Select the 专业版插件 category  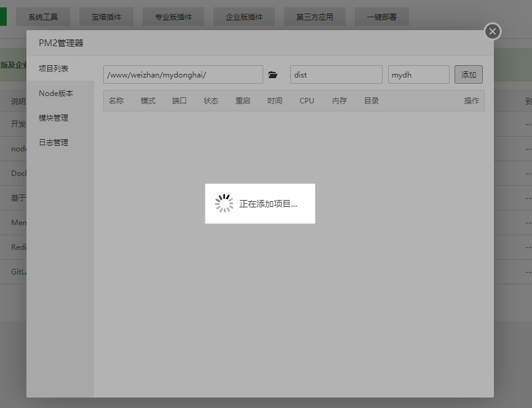(173, 17)
